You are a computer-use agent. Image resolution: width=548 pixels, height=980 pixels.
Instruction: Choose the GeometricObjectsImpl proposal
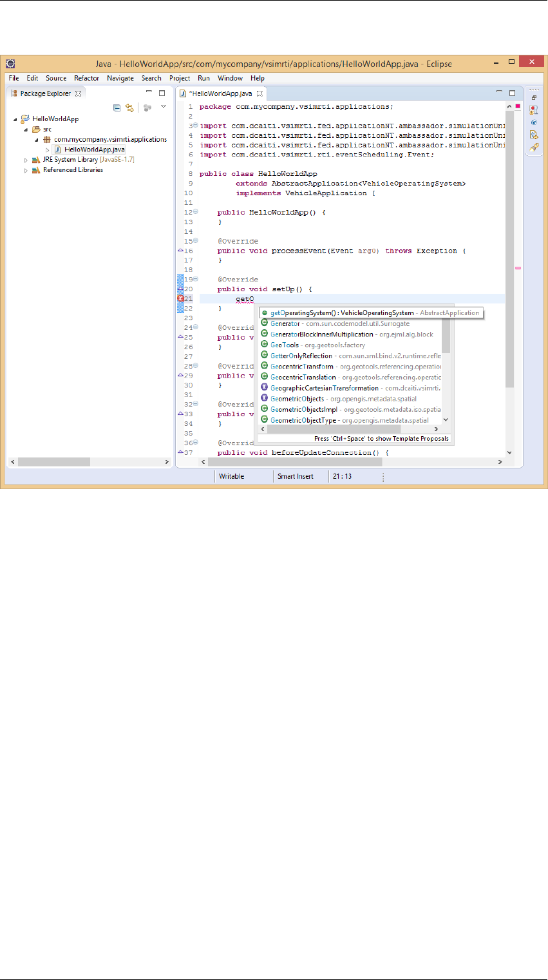tap(351, 409)
